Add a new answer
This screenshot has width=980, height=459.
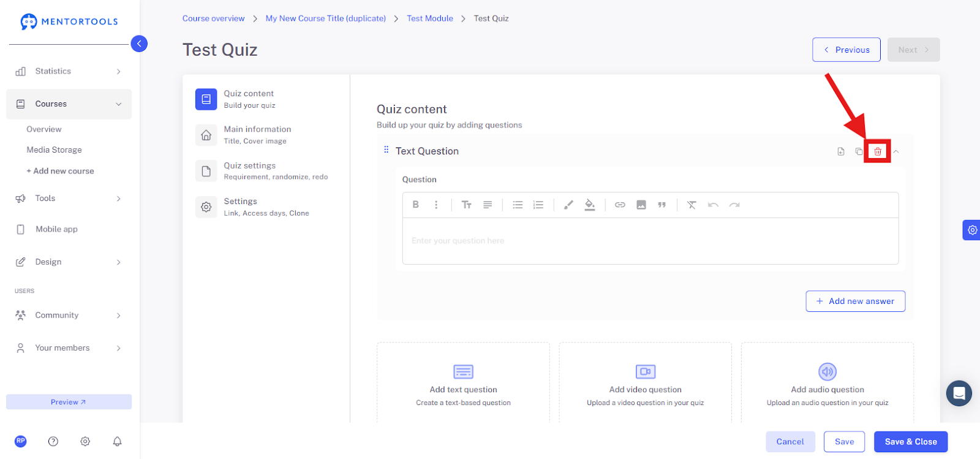click(855, 301)
